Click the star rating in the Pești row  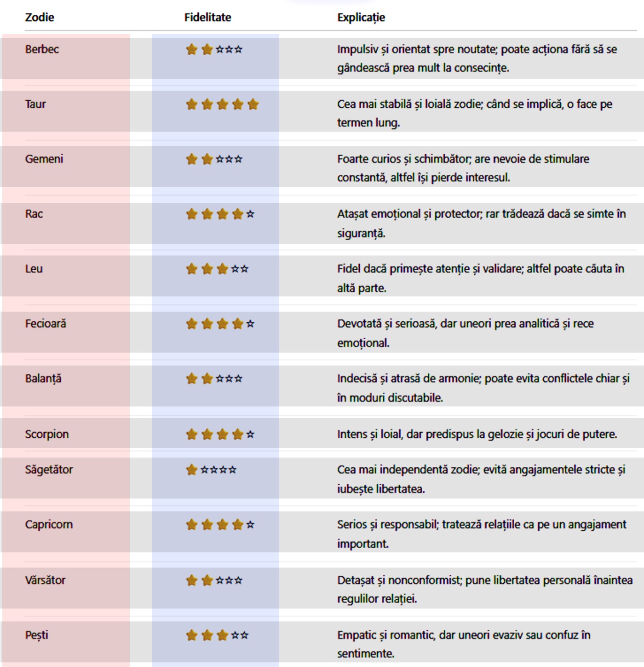(x=218, y=636)
